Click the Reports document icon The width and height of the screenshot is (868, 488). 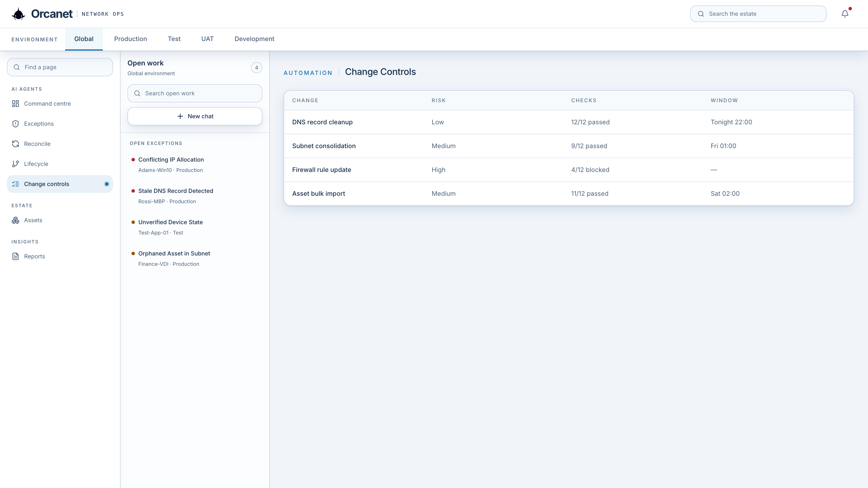(15, 256)
